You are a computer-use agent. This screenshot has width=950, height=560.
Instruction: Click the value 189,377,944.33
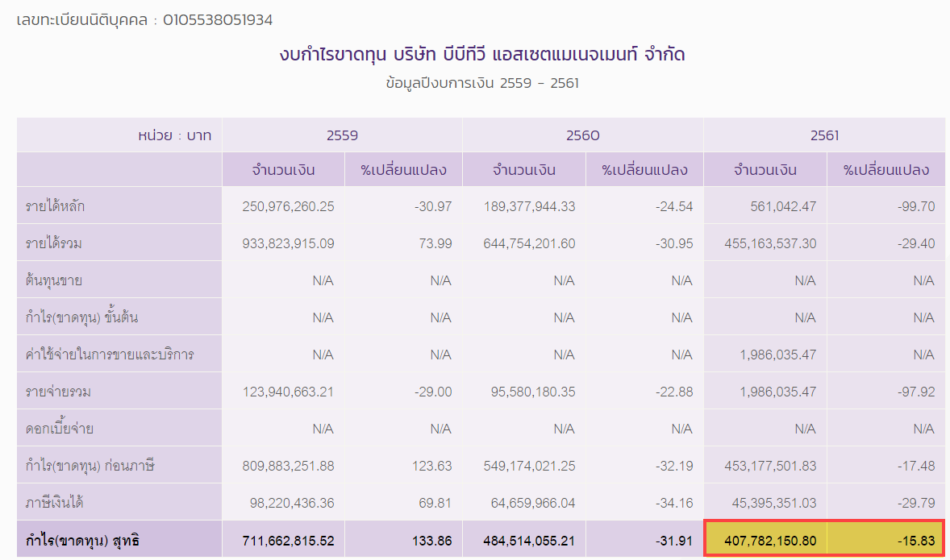tap(530, 206)
